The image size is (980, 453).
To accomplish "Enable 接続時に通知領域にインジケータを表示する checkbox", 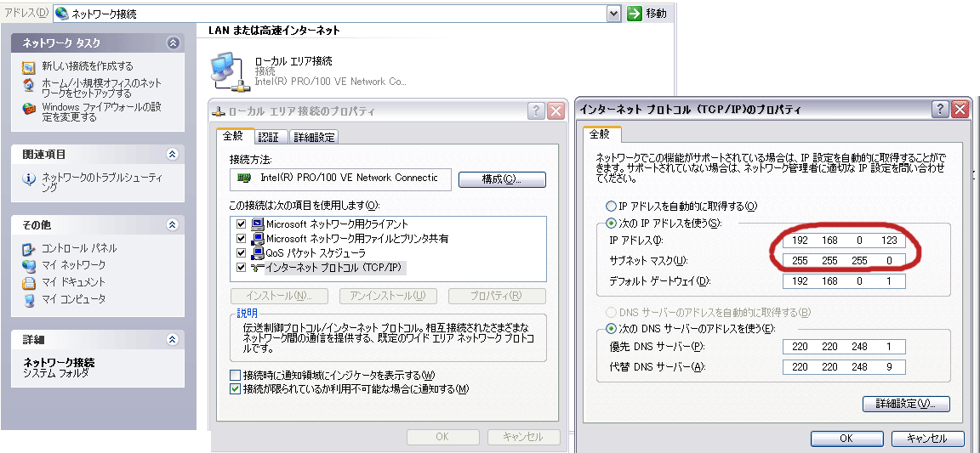I will point(236,376).
